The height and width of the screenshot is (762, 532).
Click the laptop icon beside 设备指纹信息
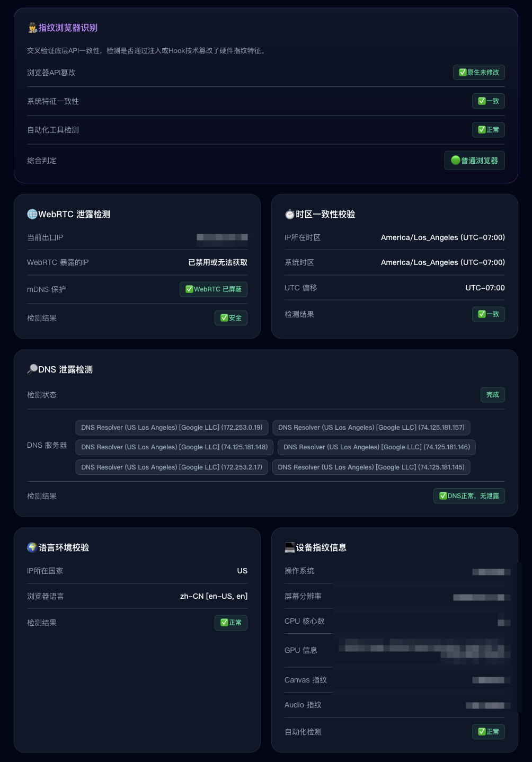[x=290, y=547]
